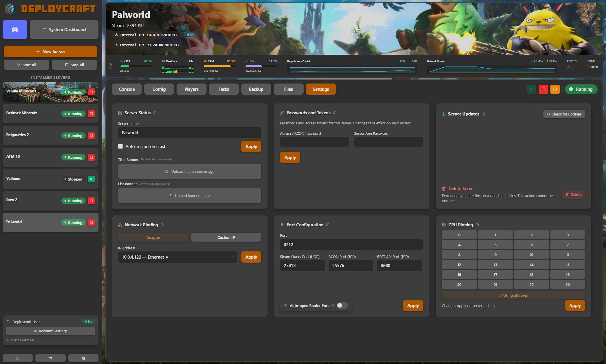606x364 pixels.
Task: Click the Steam Query Port field
Action: (x=302, y=266)
